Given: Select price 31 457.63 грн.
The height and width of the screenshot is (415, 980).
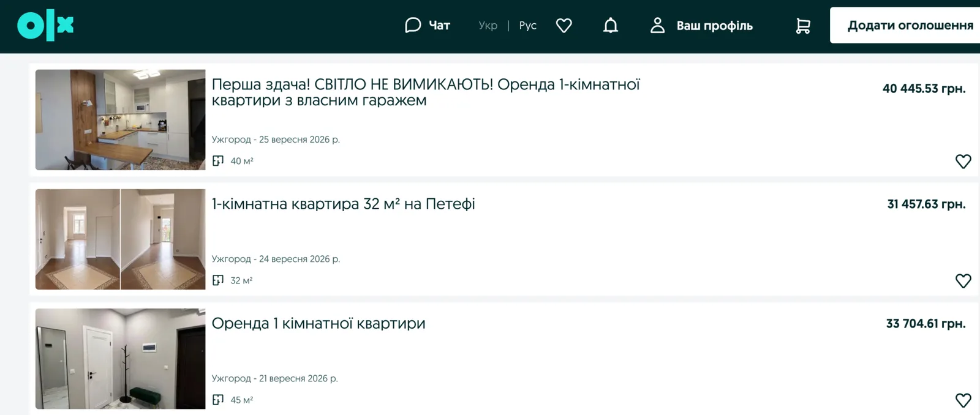Looking at the screenshot, I should pyautogui.click(x=926, y=204).
